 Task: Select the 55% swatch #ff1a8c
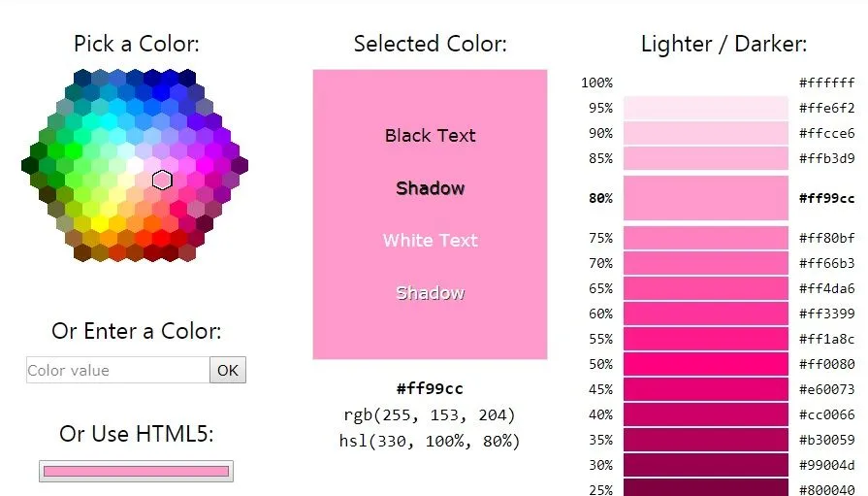706,339
